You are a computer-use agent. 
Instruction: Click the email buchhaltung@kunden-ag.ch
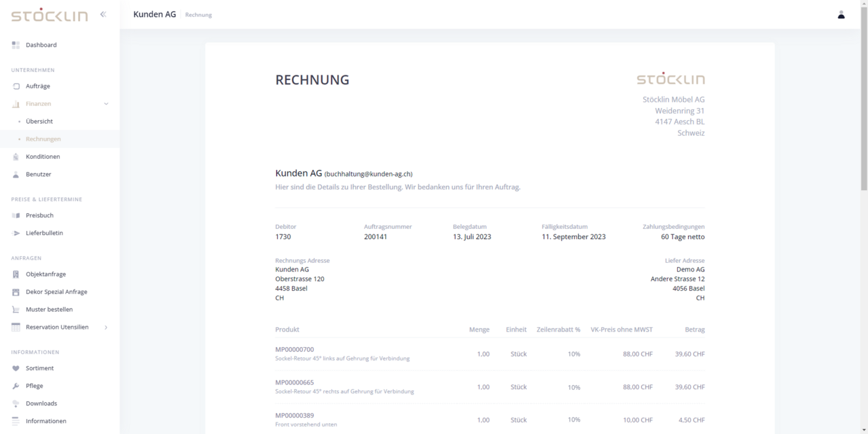tap(369, 174)
